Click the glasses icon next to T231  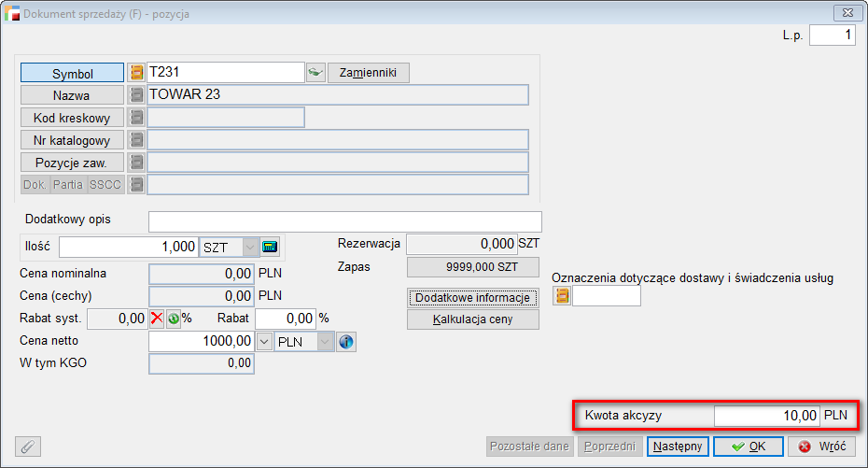coord(315,72)
